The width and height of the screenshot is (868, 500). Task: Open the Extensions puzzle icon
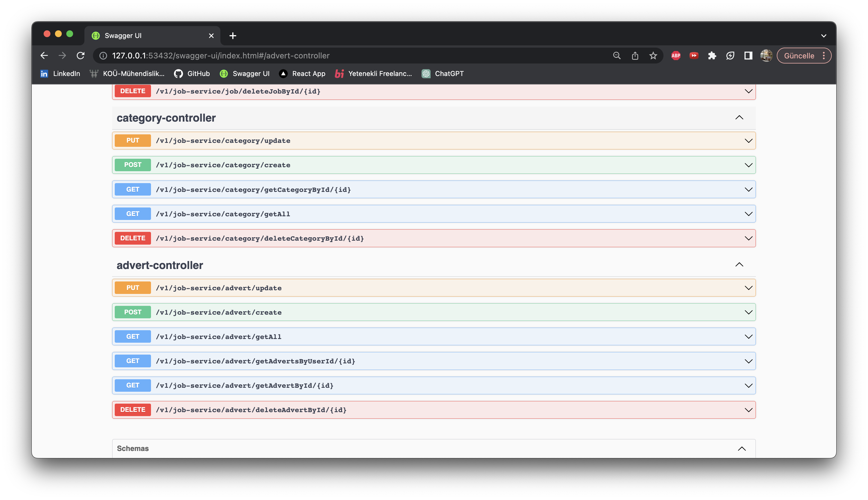(x=712, y=56)
